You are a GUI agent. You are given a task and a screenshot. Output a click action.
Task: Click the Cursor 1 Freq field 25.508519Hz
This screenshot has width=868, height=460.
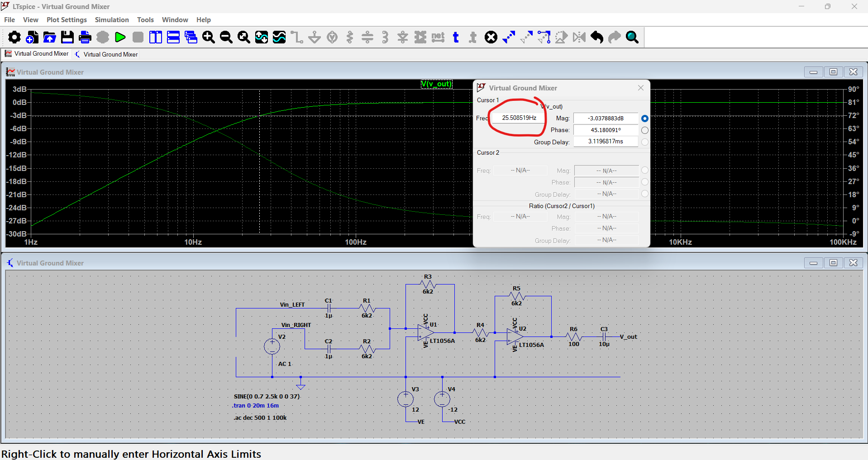(x=519, y=118)
